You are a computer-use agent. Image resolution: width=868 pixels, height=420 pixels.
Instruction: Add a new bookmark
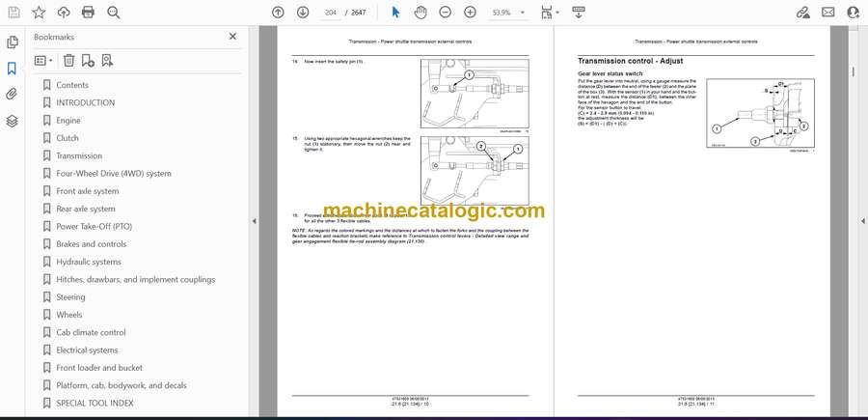click(x=88, y=60)
